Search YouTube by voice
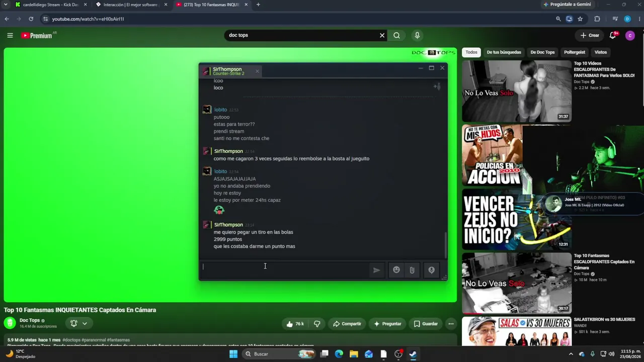Image resolution: width=644 pixels, height=362 pixels. 417,35
